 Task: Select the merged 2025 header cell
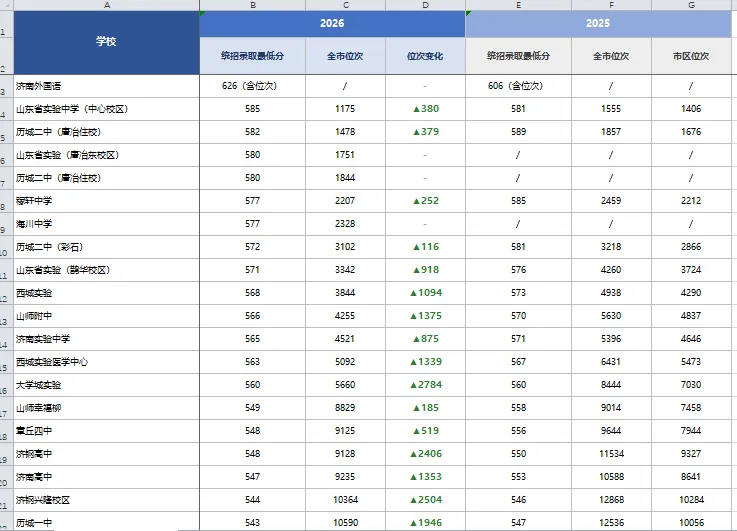(x=598, y=23)
